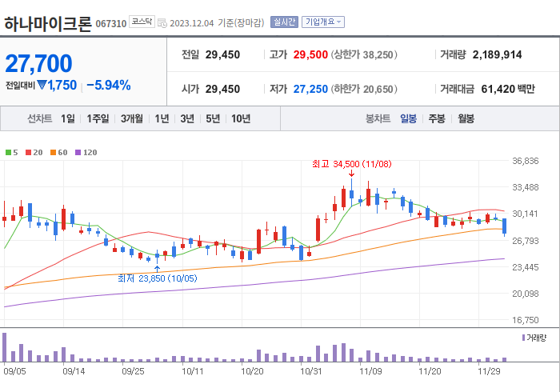The width and height of the screenshot is (560, 392).
Task: Select the 10년 line chart tab
Action: pyautogui.click(x=241, y=118)
